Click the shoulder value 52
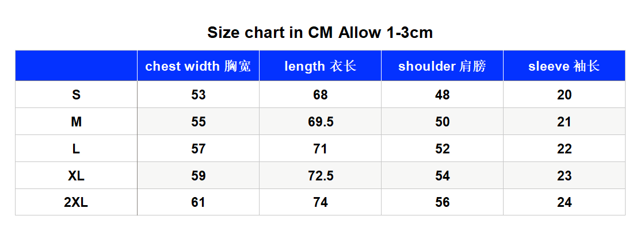Viewport: 644px width, 235px height. click(x=443, y=149)
